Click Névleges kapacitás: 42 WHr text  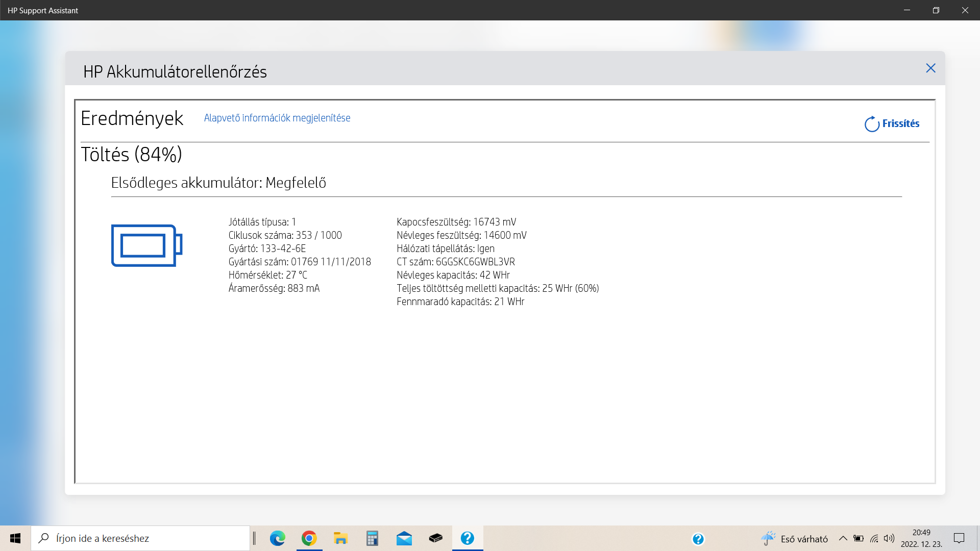coord(453,275)
